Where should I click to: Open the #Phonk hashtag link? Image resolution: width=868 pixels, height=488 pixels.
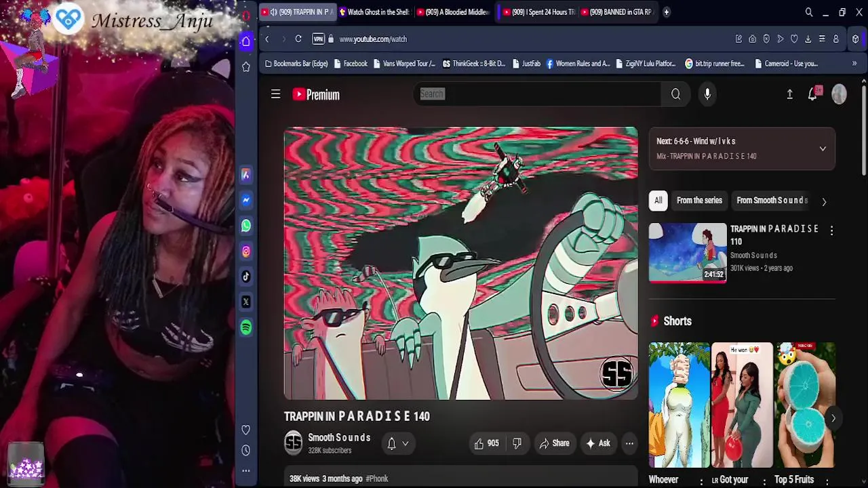[377, 479]
